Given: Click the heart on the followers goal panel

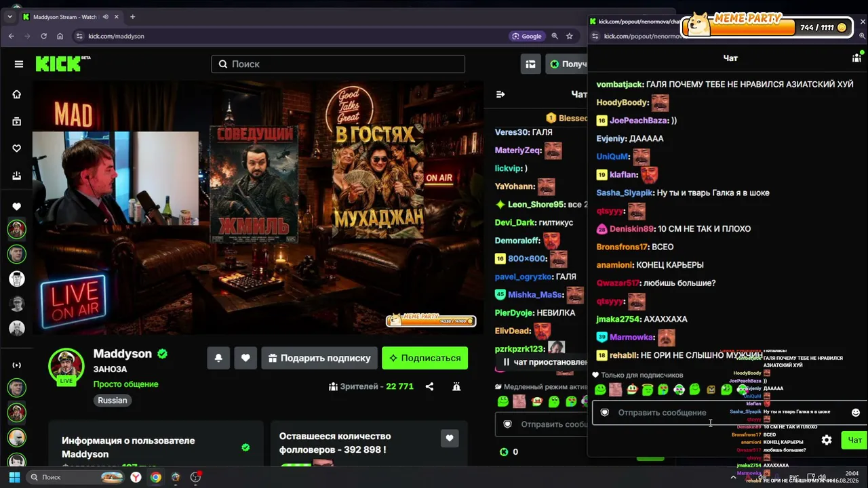Looking at the screenshot, I should coord(449,439).
